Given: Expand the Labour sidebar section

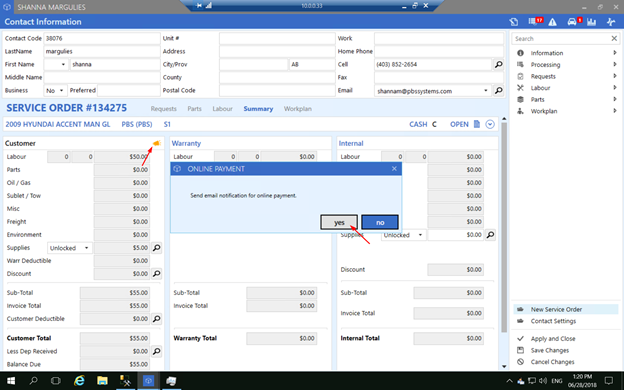Looking at the screenshot, I should [x=566, y=88].
